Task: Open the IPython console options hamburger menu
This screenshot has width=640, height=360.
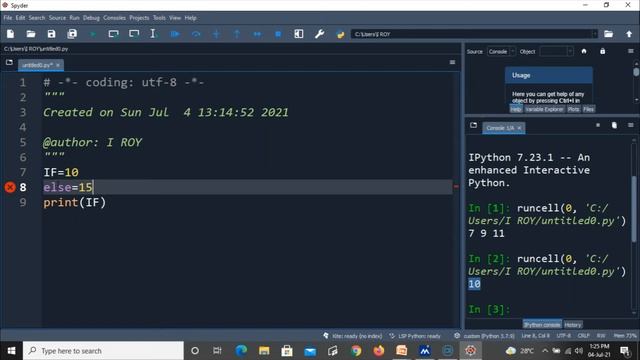Action: point(631,125)
